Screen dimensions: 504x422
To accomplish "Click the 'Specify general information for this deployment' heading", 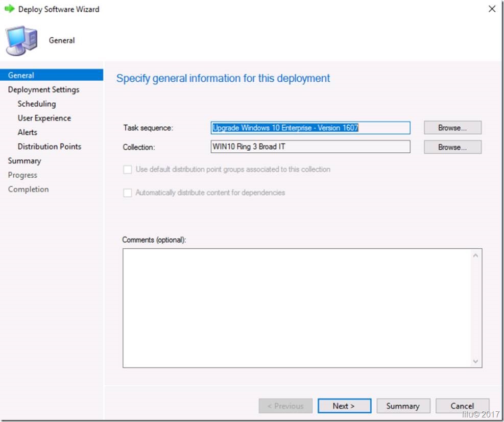I will tap(223, 78).
